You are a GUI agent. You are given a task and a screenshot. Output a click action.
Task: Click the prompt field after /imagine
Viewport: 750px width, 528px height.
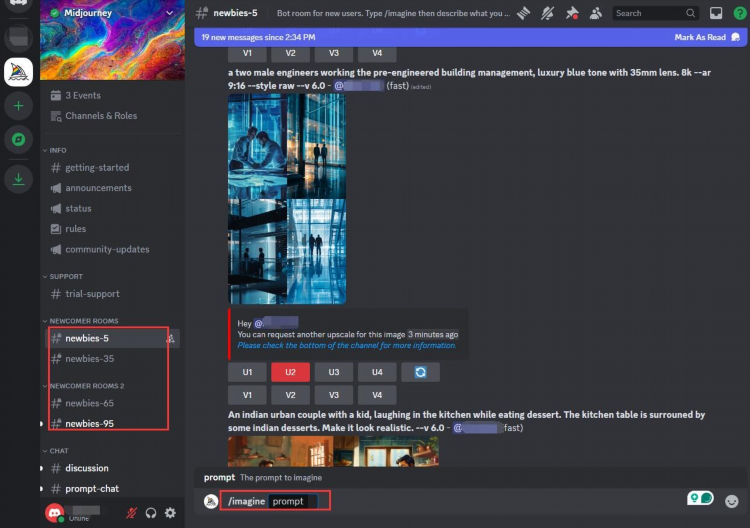[293, 501]
